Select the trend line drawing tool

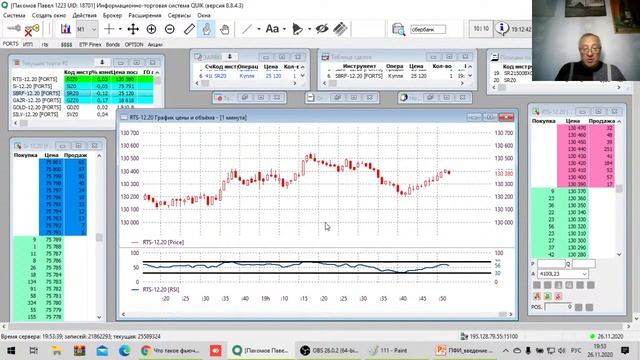pyautogui.click(x=247, y=29)
